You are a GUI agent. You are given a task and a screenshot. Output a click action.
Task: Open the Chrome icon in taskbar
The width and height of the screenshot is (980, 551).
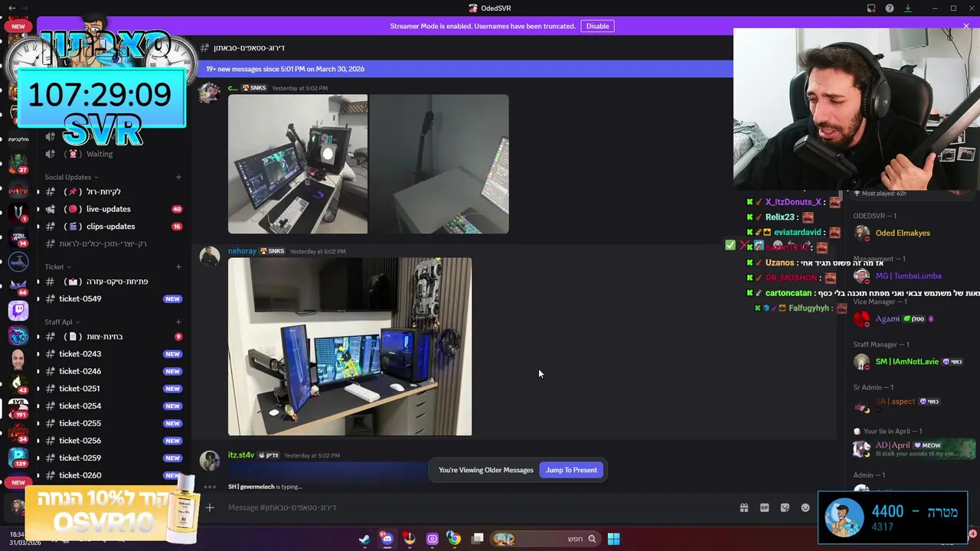pos(454,539)
